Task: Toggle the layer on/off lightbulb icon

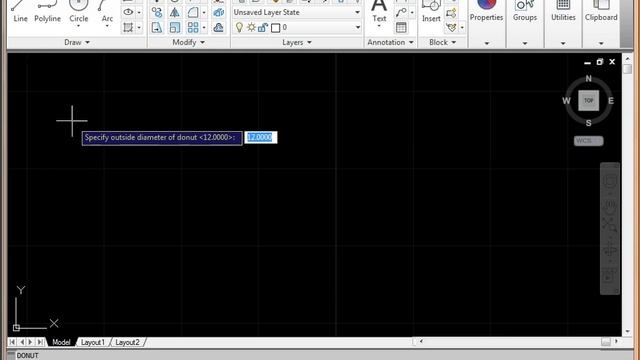Action: pos(239,27)
